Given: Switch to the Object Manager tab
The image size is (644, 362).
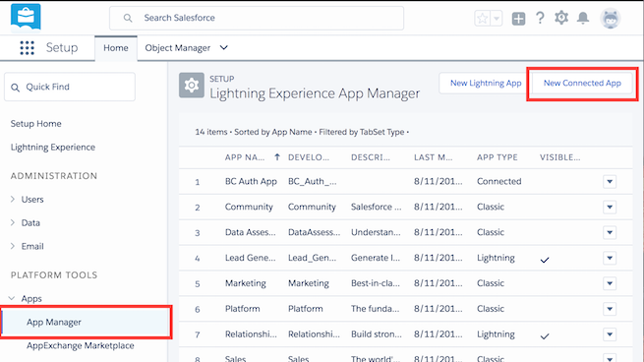Looking at the screenshot, I should [x=177, y=48].
